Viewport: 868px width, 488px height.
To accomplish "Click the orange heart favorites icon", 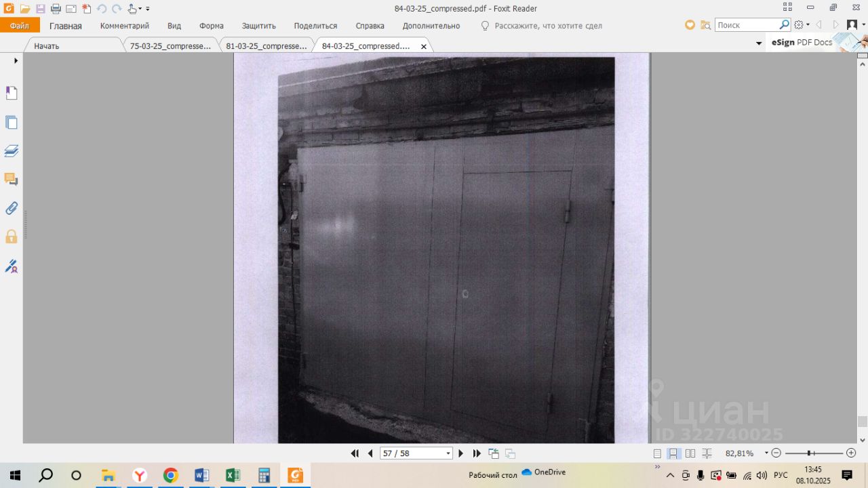I will point(690,25).
